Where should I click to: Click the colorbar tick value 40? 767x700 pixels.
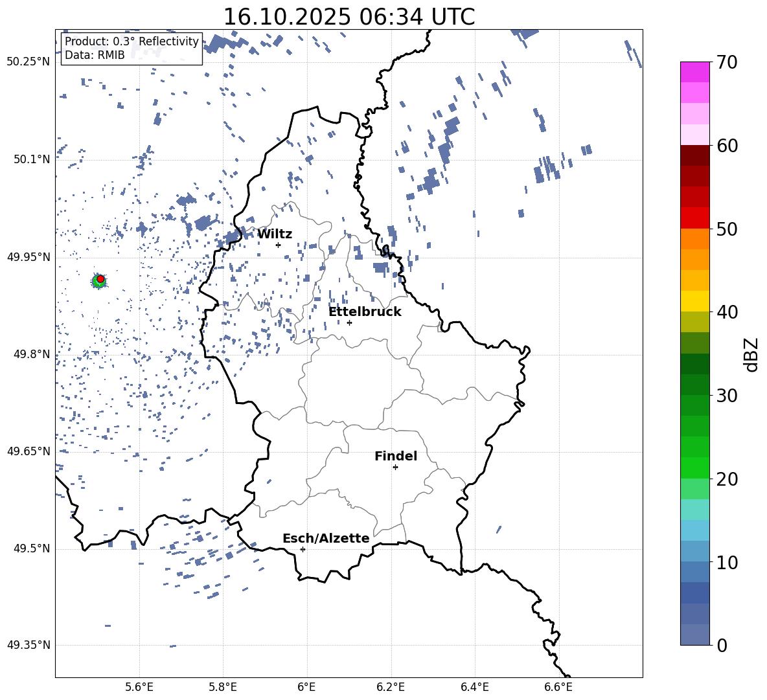point(727,312)
